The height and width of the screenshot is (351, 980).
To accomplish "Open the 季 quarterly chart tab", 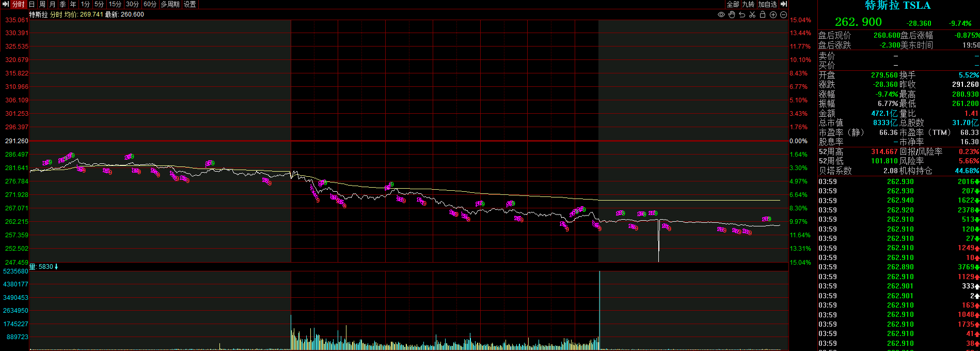I will click(x=62, y=4).
